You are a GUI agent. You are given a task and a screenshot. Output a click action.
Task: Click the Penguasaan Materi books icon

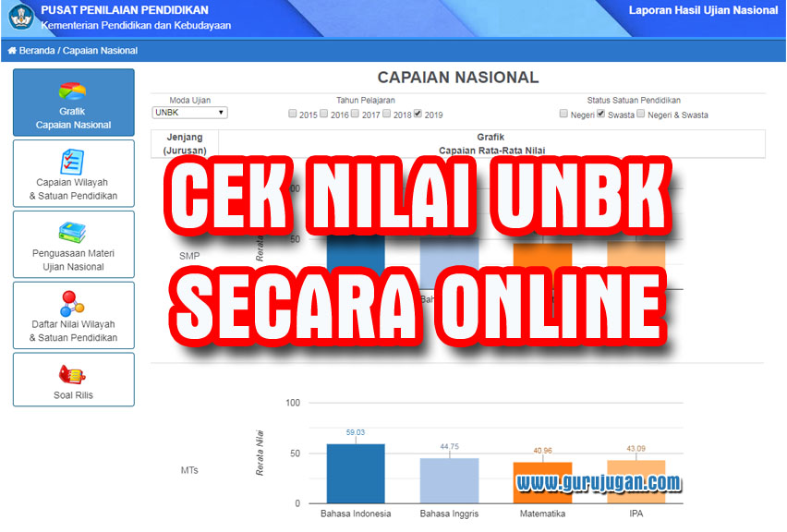coord(72,233)
